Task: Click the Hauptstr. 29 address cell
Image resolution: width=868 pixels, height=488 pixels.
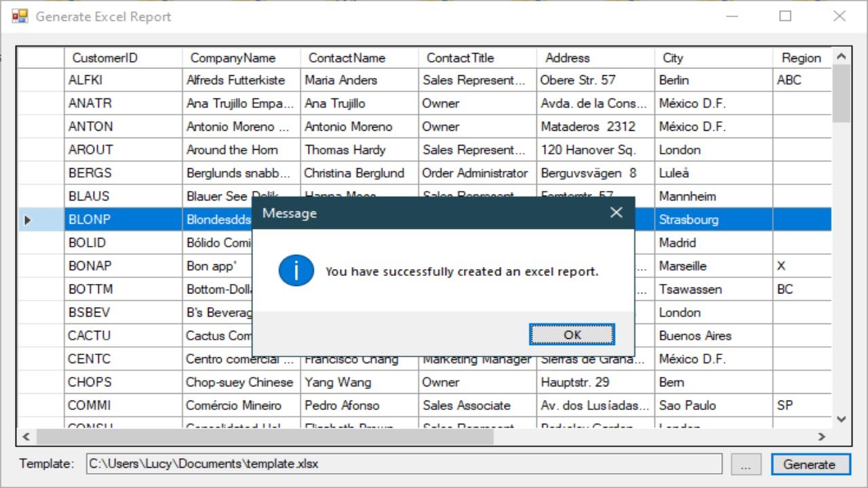Action: pyautogui.click(x=595, y=382)
